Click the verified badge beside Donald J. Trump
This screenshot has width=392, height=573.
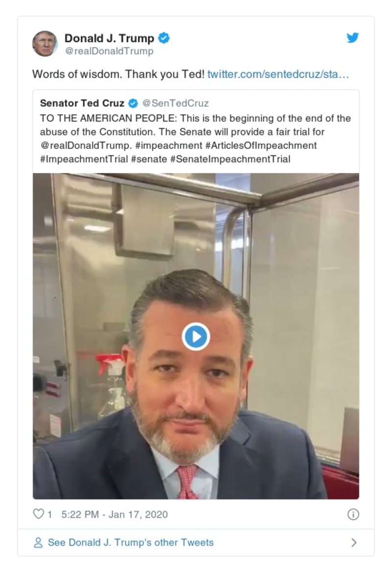(165, 38)
